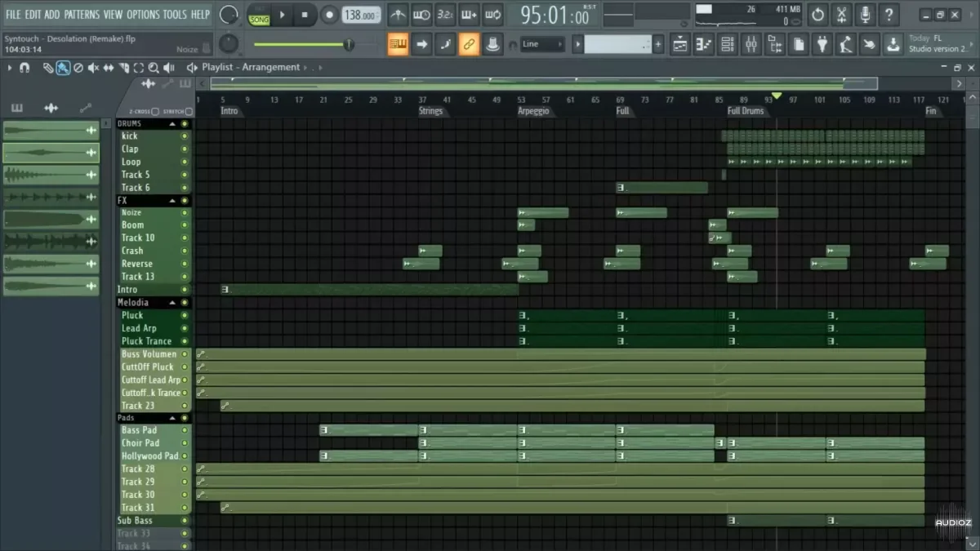Adjust the main volume knob
This screenshot has height=551, width=980.
229,15
